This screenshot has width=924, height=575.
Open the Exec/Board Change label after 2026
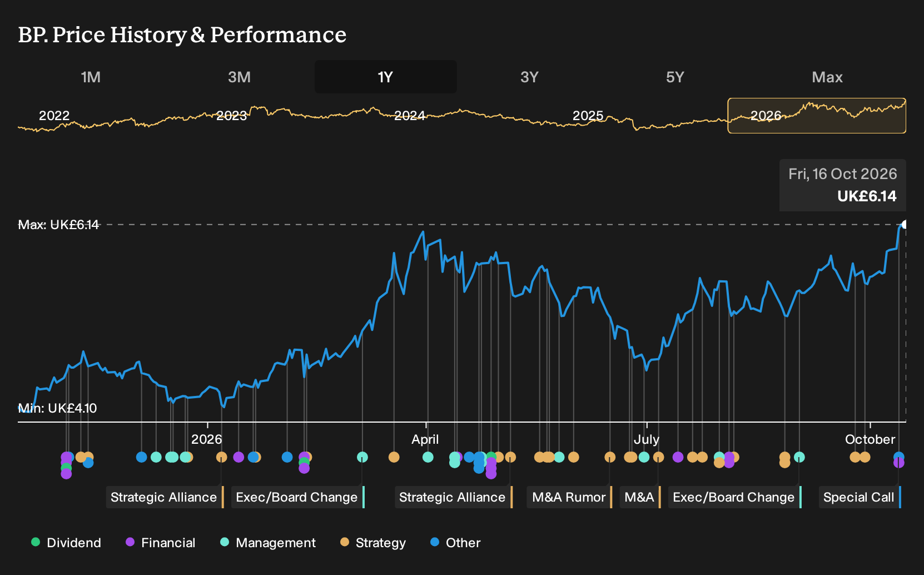coord(297,497)
